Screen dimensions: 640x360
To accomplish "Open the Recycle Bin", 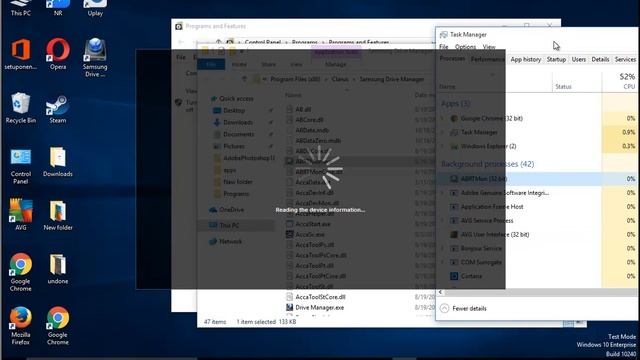I will point(20,108).
